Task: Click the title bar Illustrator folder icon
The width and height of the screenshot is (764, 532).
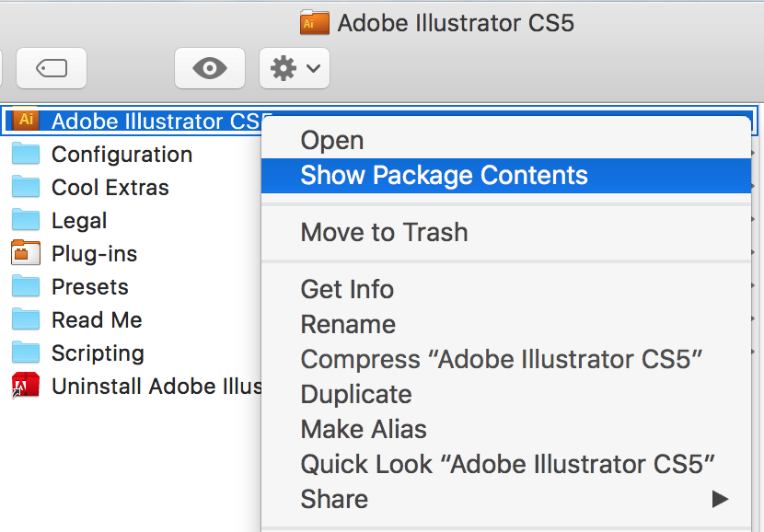Action: (315, 22)
